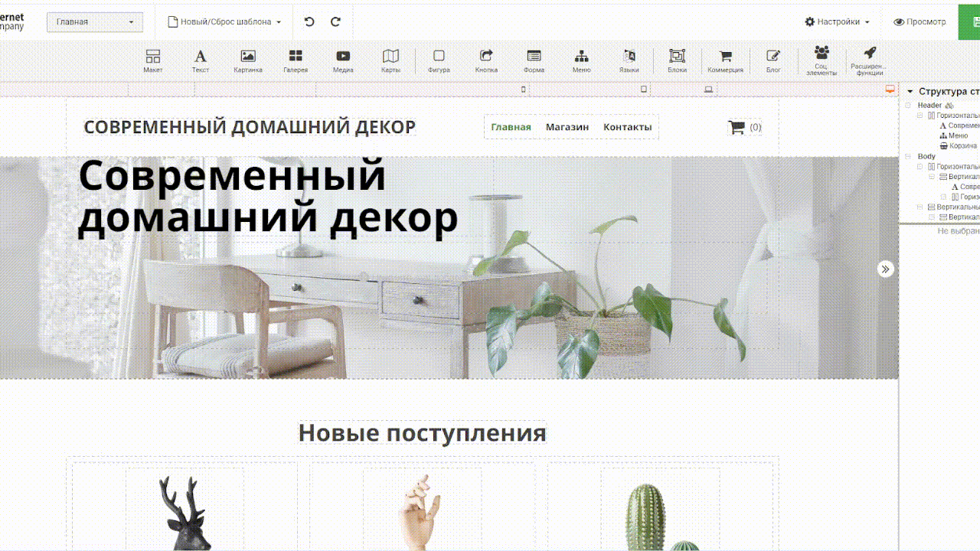Open the Главная page dropdown
This screenshot has width=980, height=551.
pyautogui.click(x=95, y=22)
